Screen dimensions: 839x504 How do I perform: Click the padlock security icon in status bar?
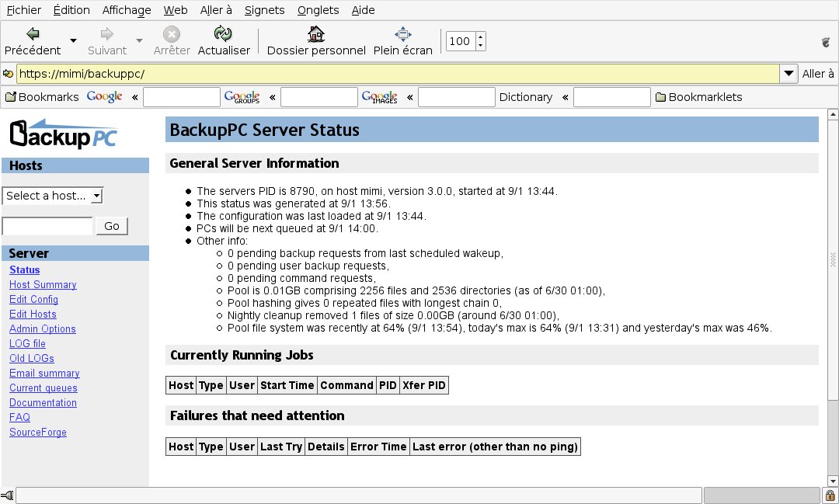(x=830, y=495)
